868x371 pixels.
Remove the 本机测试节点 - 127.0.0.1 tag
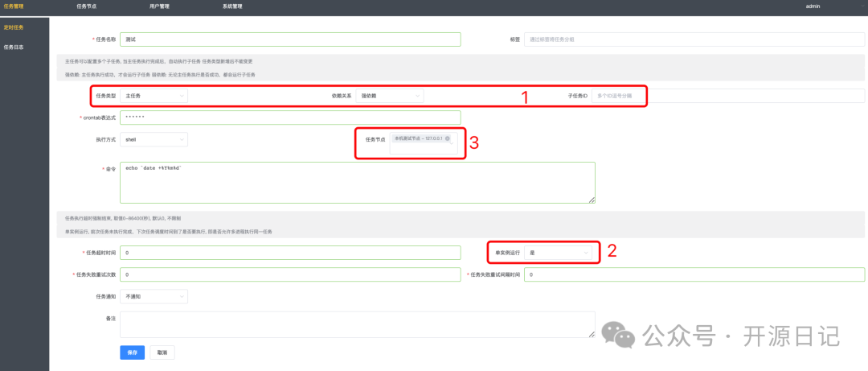pyautogui.click(x=448, y=138)
